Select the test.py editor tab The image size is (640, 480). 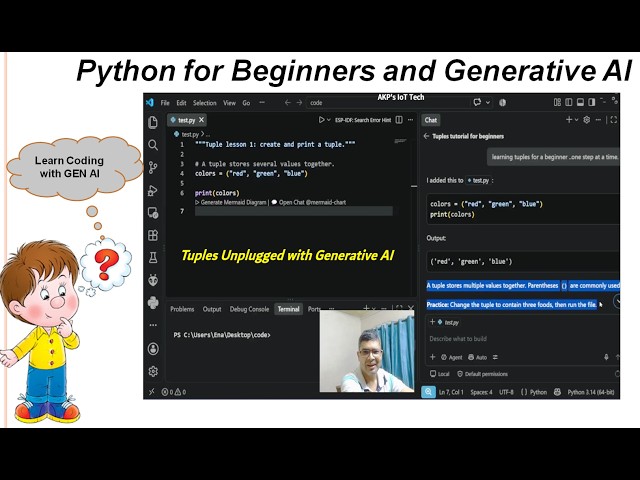(x=187, y=120)
